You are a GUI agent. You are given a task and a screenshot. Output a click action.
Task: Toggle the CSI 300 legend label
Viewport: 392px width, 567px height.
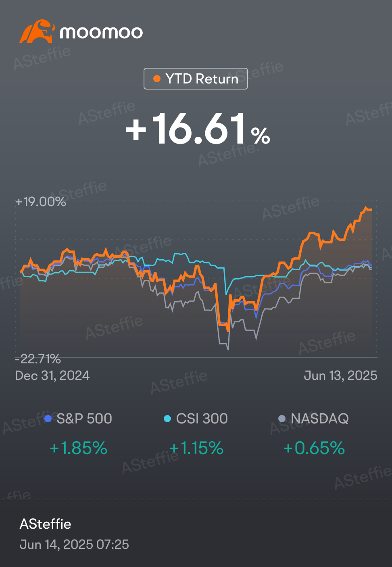point(202,419)
